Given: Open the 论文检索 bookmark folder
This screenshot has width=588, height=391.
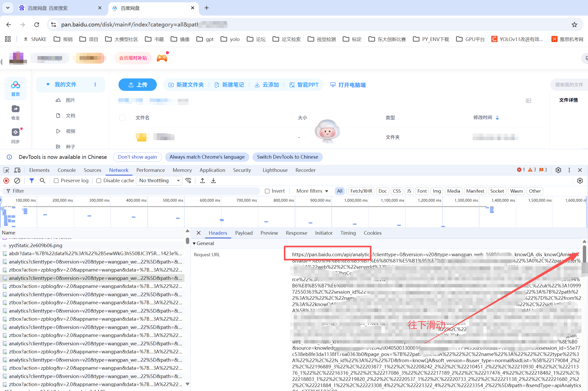Looking at the screenshot, I should point(286,39).
